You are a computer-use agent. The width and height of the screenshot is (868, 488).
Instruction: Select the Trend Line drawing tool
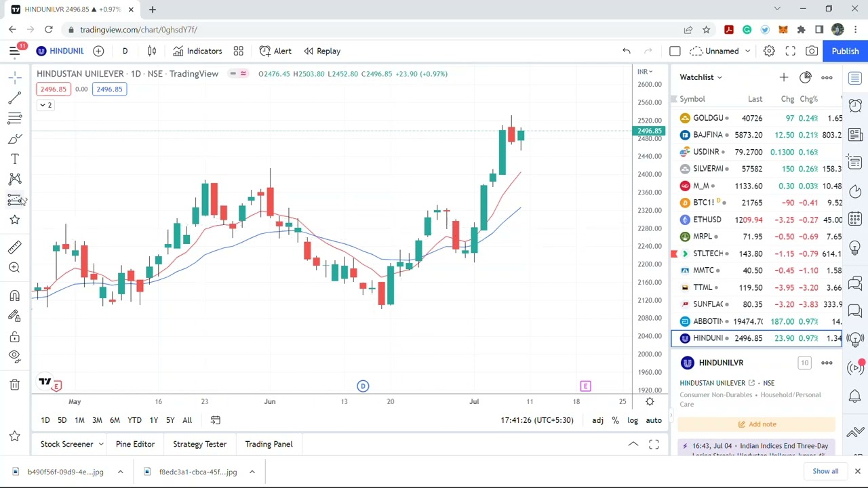(14, 98)
